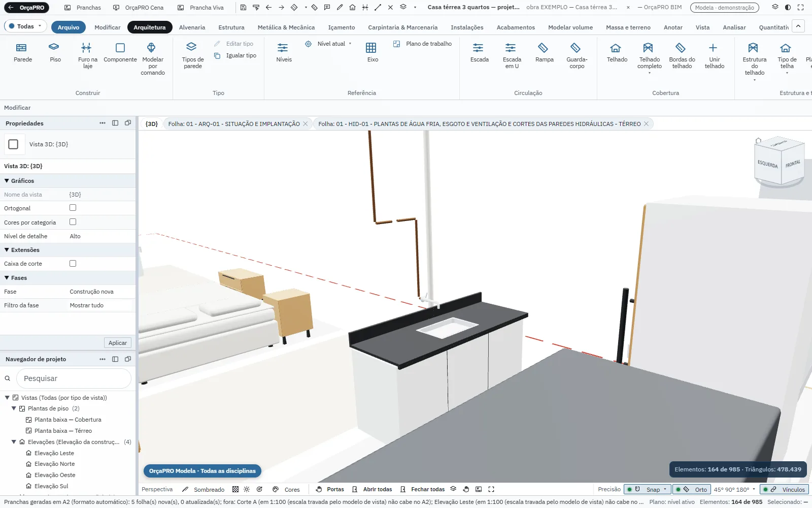812x508 pixels.
Task: Choose the Furo na laje tool
Action: click(88, 56)
